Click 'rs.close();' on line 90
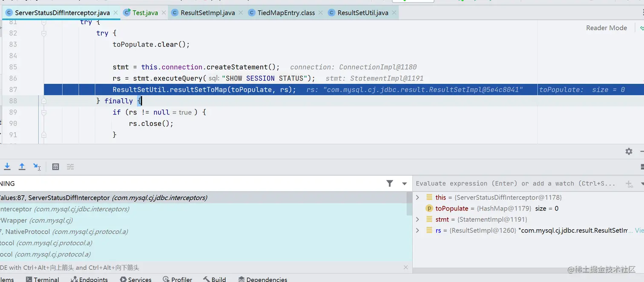The width and height of the screenshot is (644, 282). [x=151, y=124]
